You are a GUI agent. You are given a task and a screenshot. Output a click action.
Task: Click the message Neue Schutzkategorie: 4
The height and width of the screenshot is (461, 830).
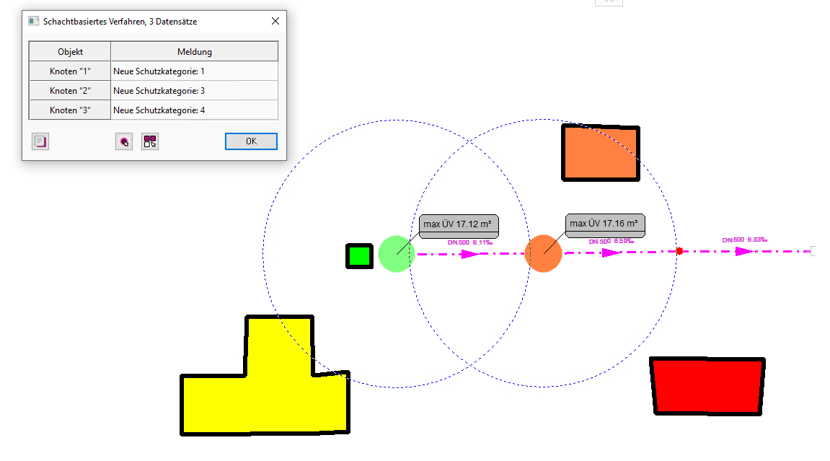pos(160,110)
